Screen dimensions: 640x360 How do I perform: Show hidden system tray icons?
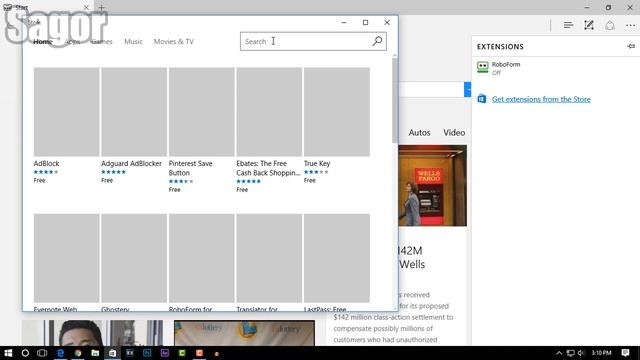click(x=559, y=353)
